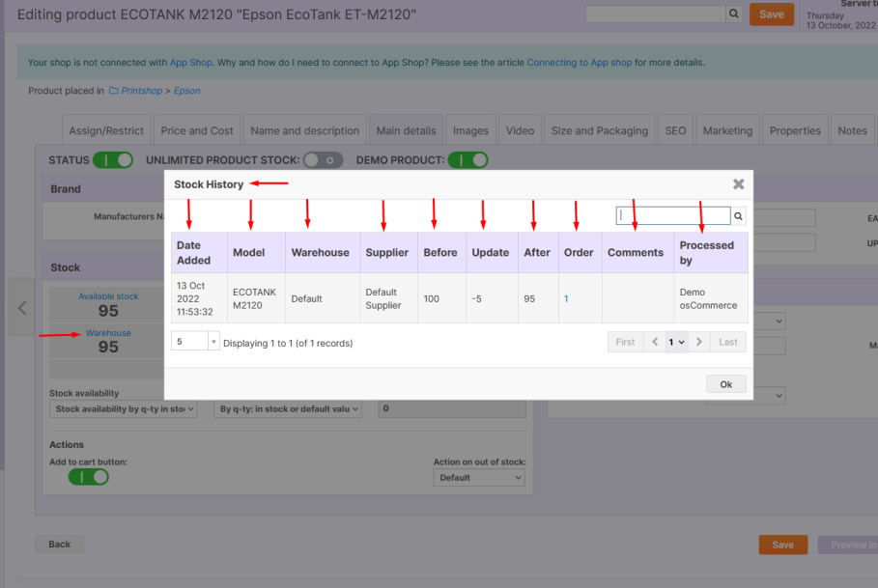Open the SEO tab
The height and width of the screenshot is (588, 878).
coord(675,131)
